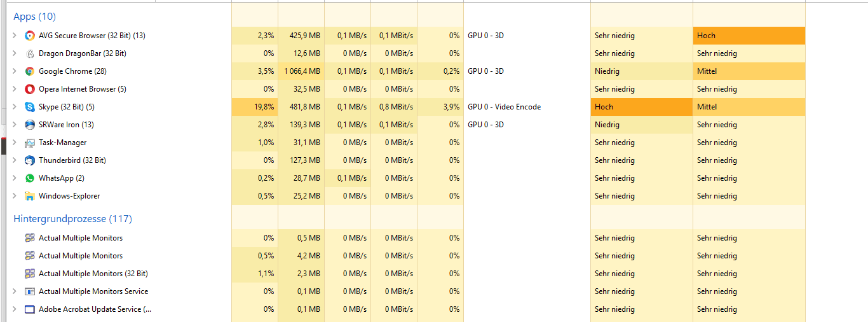This screenshot has width=868, height=322.
Task: Expand the Skype (32 Bit) group
Action: click(x=15, y=107)
